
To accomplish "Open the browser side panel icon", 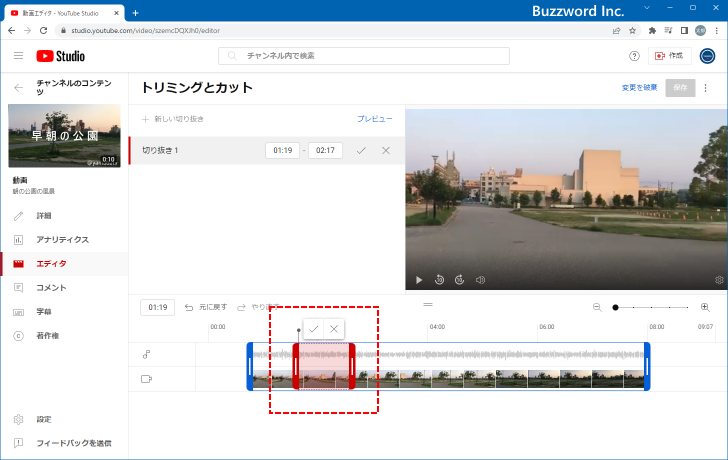I will (x=684, y=31).
